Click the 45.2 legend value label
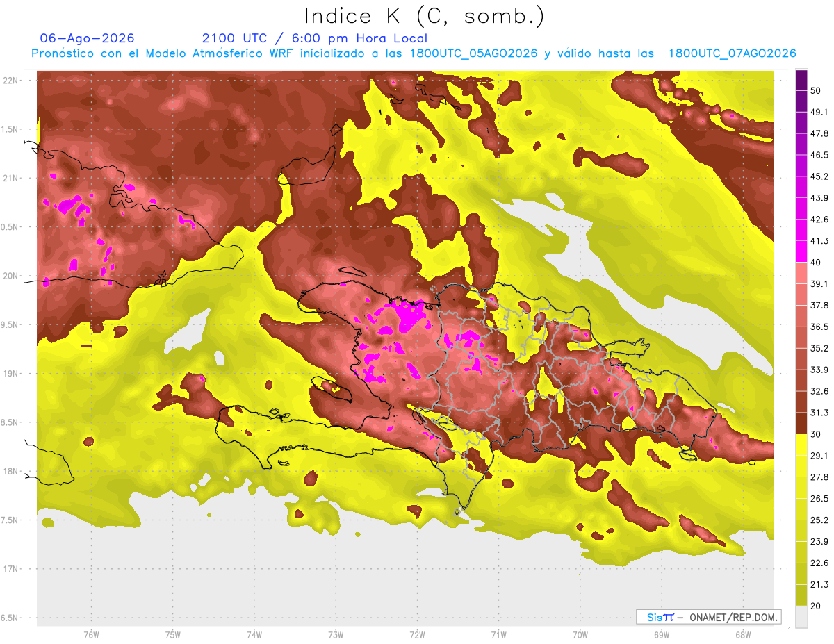Image resolution: width=834 pixels, height=644 pixels. point(819,176)
